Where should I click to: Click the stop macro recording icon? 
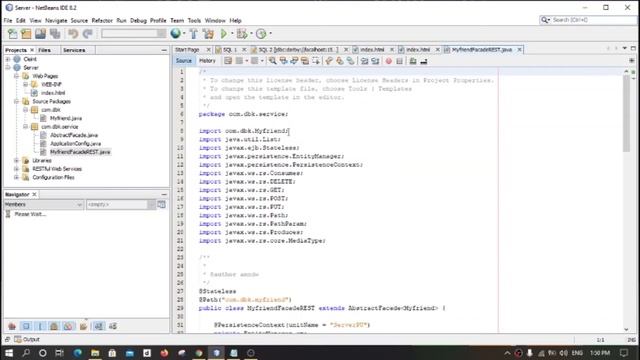pyautogui.click(x=400, y=61)
